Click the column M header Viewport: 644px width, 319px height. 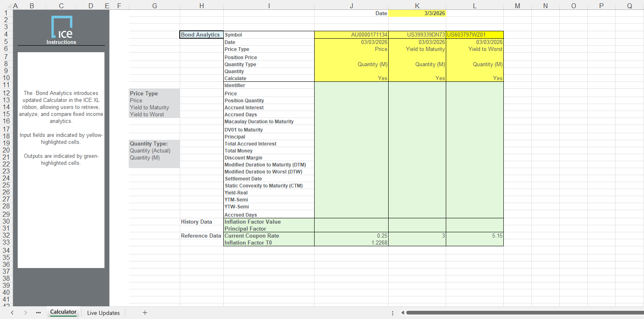tap(517, 6)
